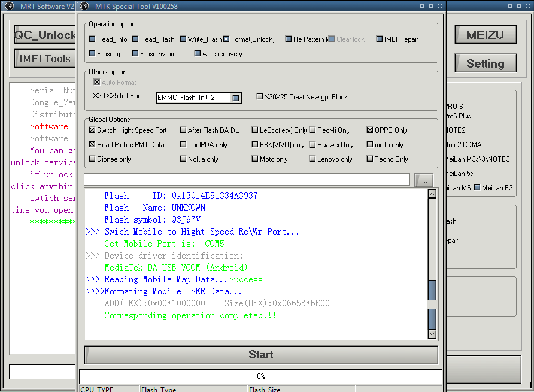Image resolution: width=534 pixels, height=392 pixels.
Task: Open the EMMC_Flash_Init_2 dropdown
Action: coord(236,98)
